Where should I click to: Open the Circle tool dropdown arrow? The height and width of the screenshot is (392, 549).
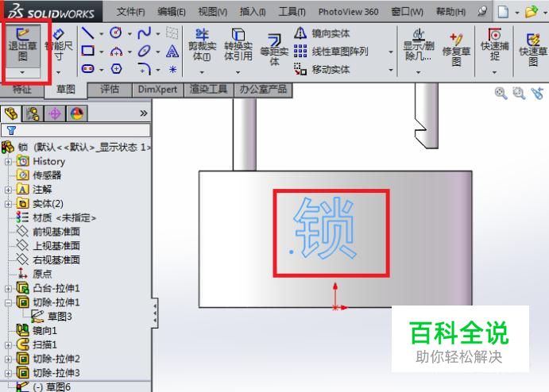130,34
